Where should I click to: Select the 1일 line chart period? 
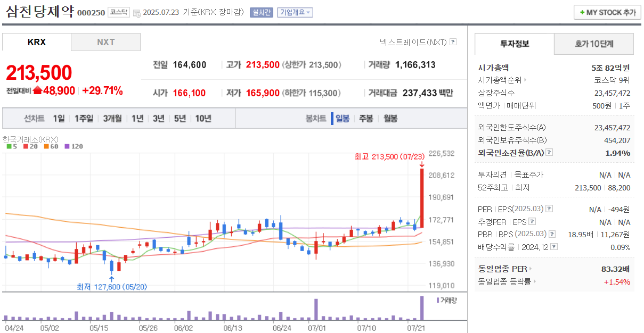click(x=59, y=119)
